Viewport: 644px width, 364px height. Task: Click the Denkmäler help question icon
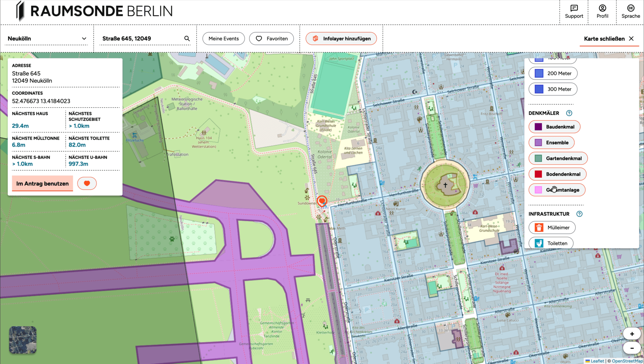pos(569,113)
